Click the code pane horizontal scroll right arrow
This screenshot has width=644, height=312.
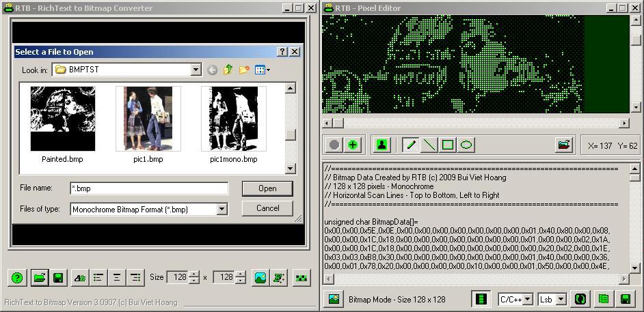pos(624,279)
